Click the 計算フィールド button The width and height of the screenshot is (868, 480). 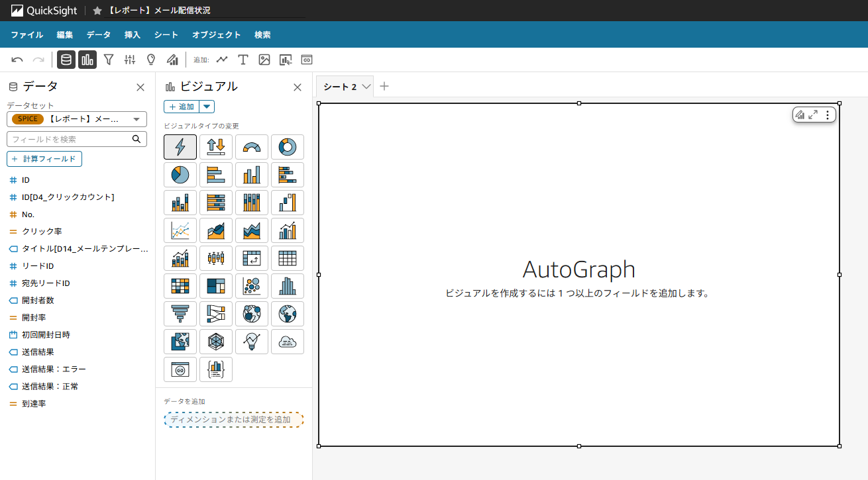pos(44,159)
